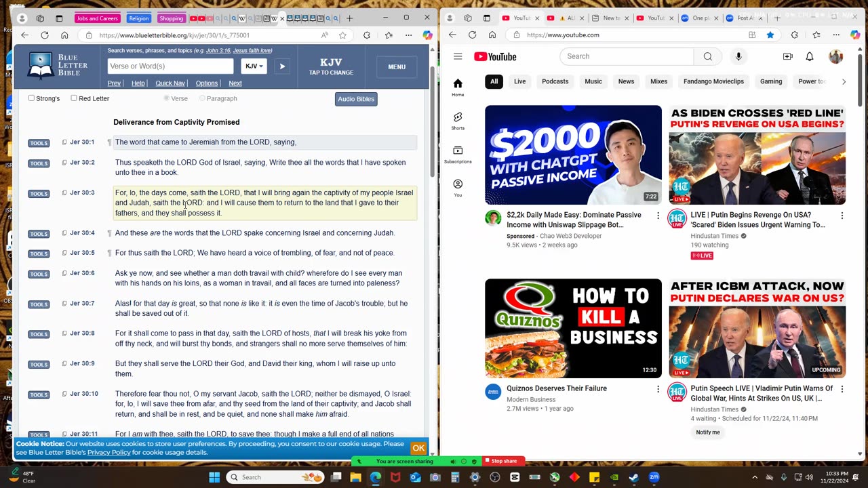Click Stop share button
The width and height of the screenshot is (868, 488).
coord(503,461)
